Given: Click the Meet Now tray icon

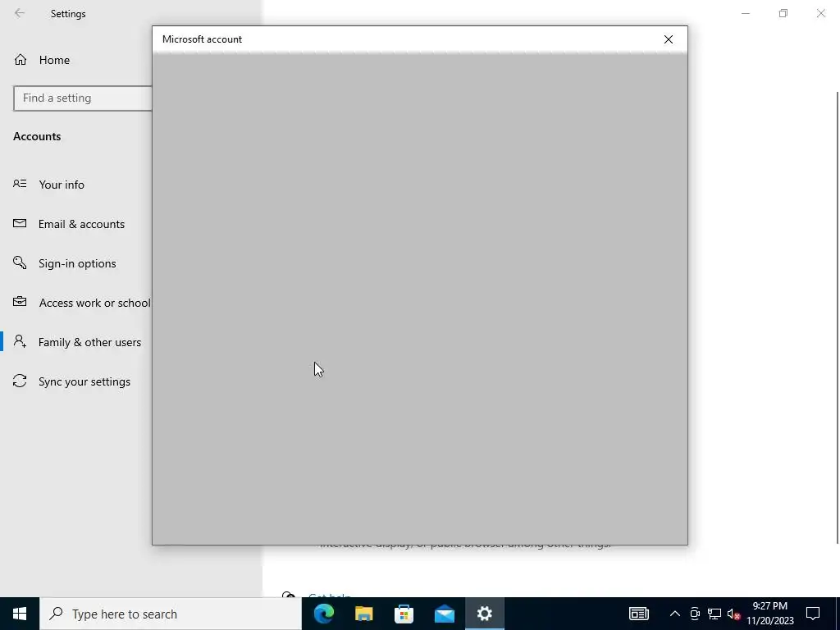Looking at the screenshot, I should 695,614.
